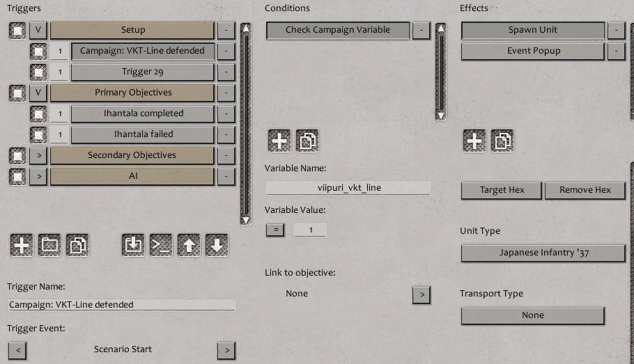
Task: Click the Target Hex button
Action: 502,190
